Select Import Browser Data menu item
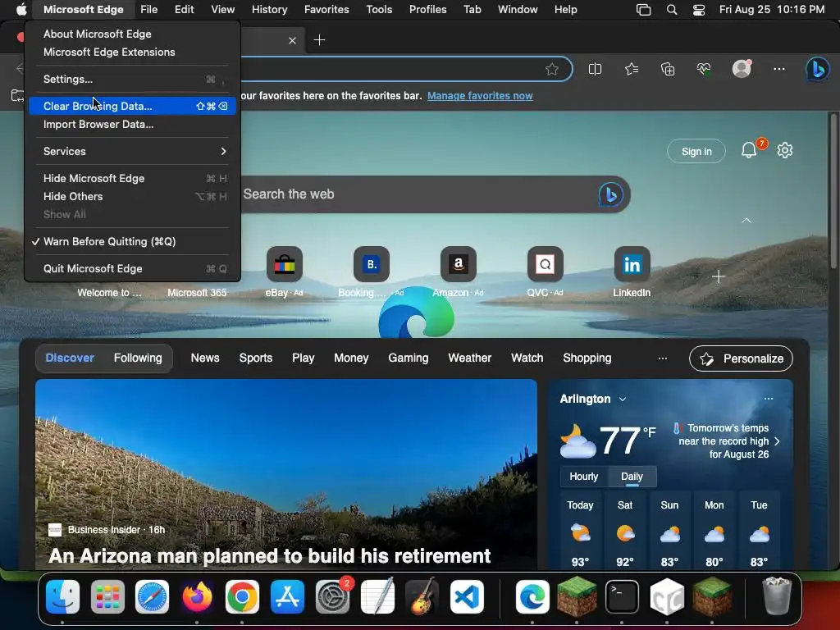Screen dimensions: 840x630 pos(133,125)
